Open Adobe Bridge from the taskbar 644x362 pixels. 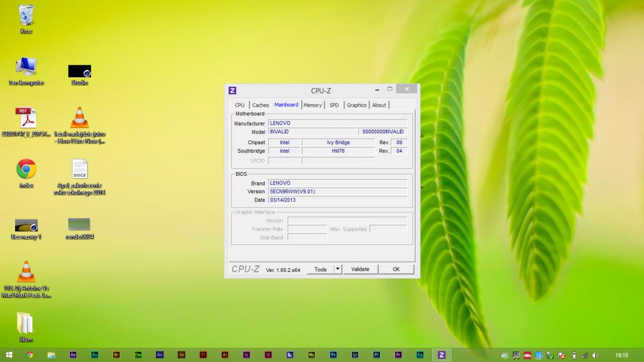coord(116,355)
